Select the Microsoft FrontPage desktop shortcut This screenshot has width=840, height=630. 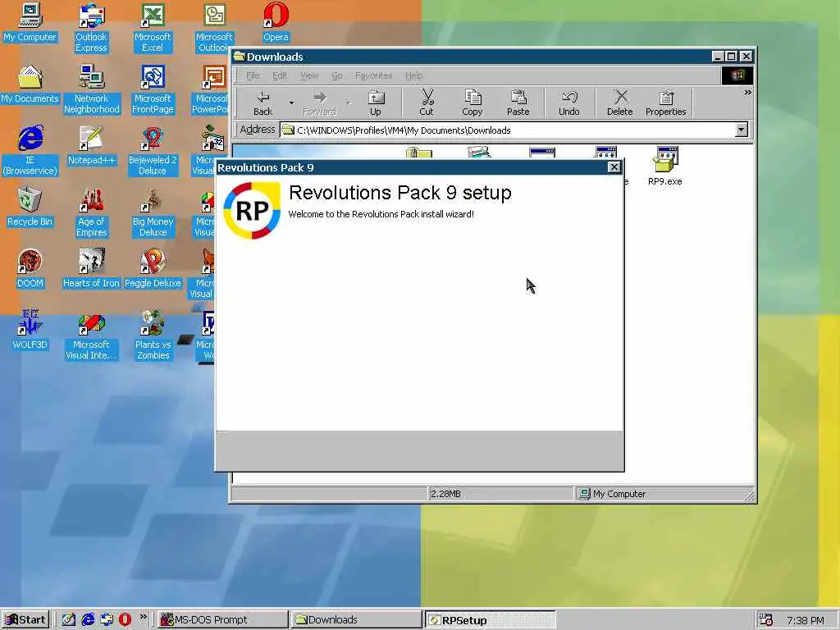[153, 89]
